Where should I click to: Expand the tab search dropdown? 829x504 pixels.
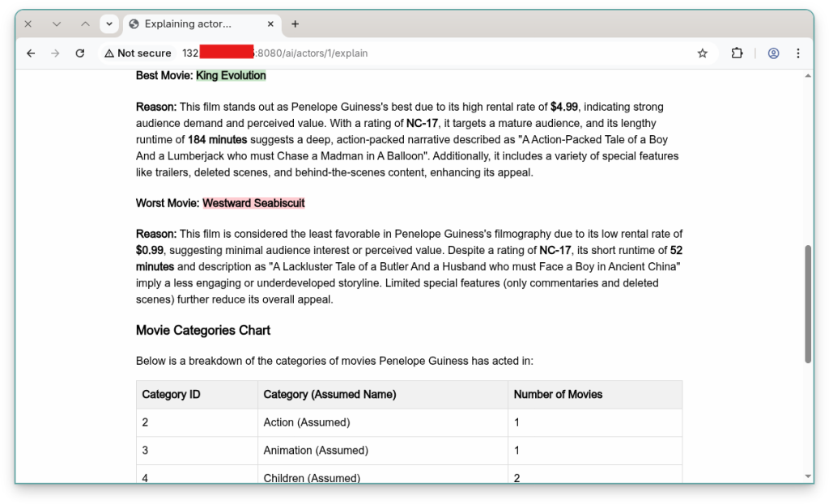pyautogui.click(x=109, y=24)
